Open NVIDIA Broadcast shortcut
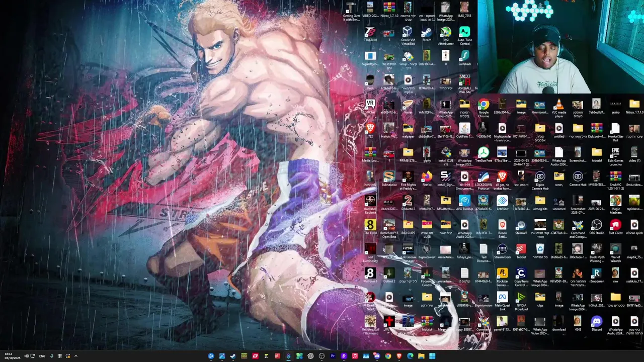Viewport: 644px width, 362px height. [521, 301]
